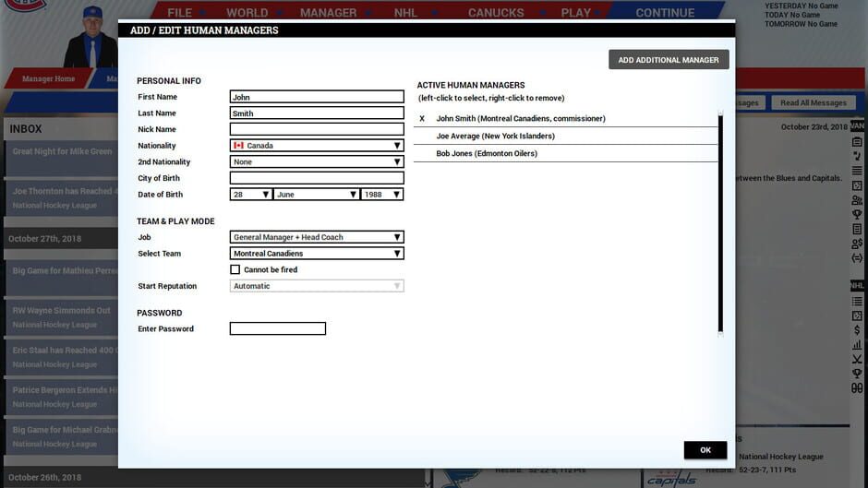The image size is (868, 488).
Task: Open inbox message Big Game for Mathieu Perreault
Action: [x=61, y=278]
